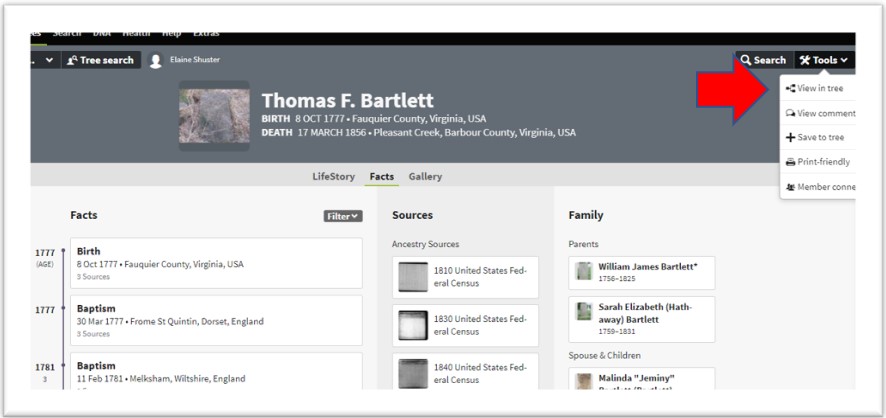The height and width of the screenshot is (418, 886).
Task: Click the Search button with magnifier
Action: click(763, 60)
